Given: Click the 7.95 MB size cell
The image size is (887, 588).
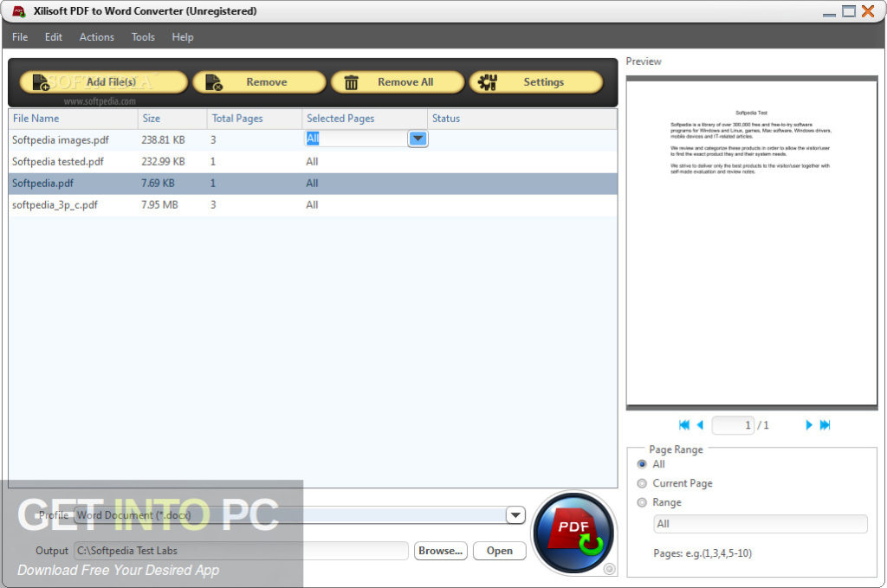Looking at the screenshot, I should [159, 204].
